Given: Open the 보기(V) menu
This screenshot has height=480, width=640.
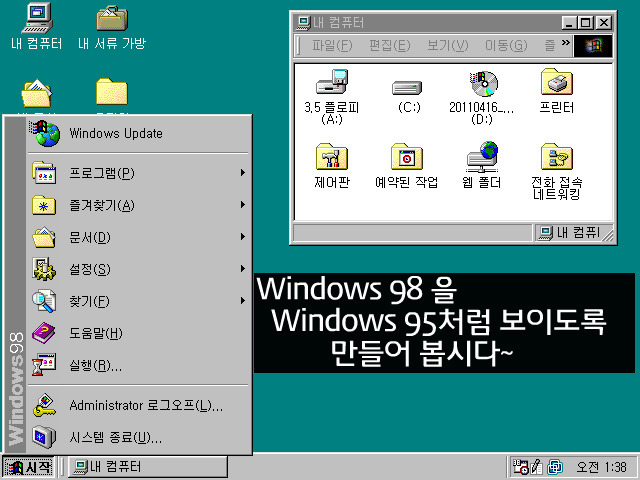Looking at the screenshot, I should pos(447,45).
